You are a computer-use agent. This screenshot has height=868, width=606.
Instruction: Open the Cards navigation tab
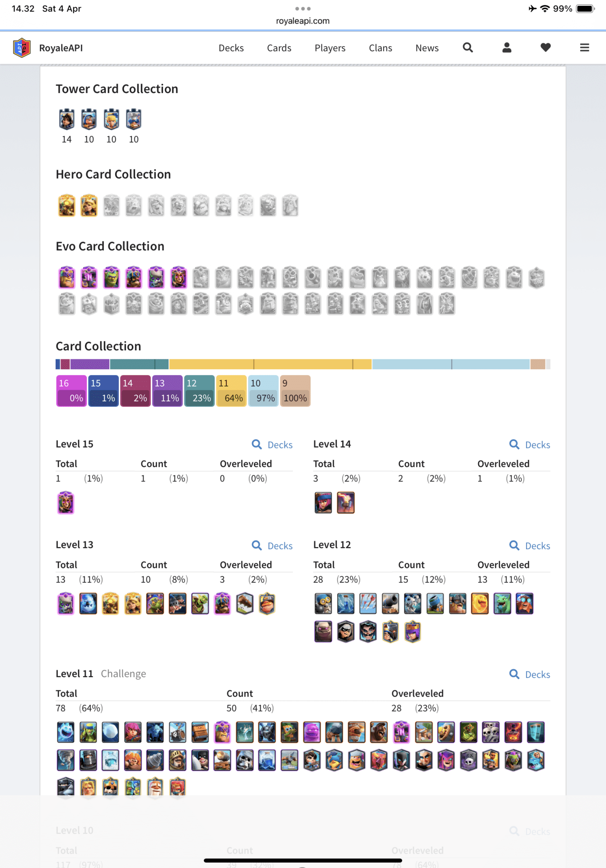click(279, 48)
